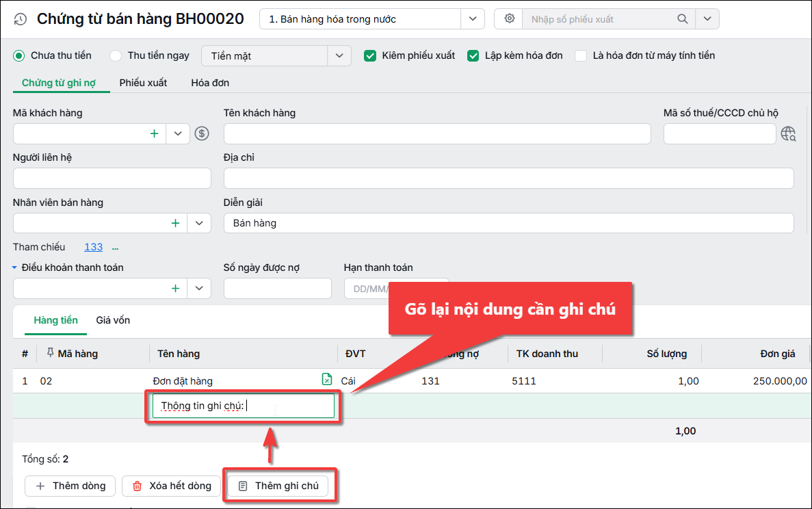812x509 pixels.
Task: Click the globe lookup icon beside tax code
Action: click(x=788, y=133)
